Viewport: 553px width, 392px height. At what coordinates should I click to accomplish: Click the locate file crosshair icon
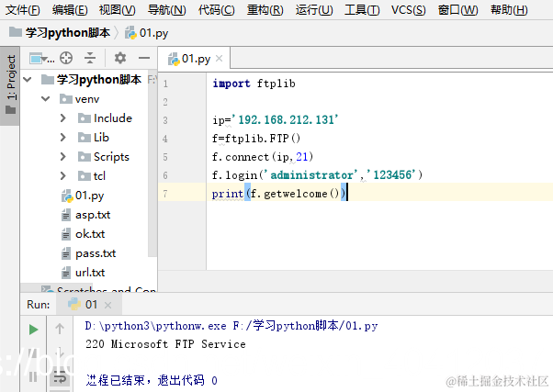coord(66,58)
